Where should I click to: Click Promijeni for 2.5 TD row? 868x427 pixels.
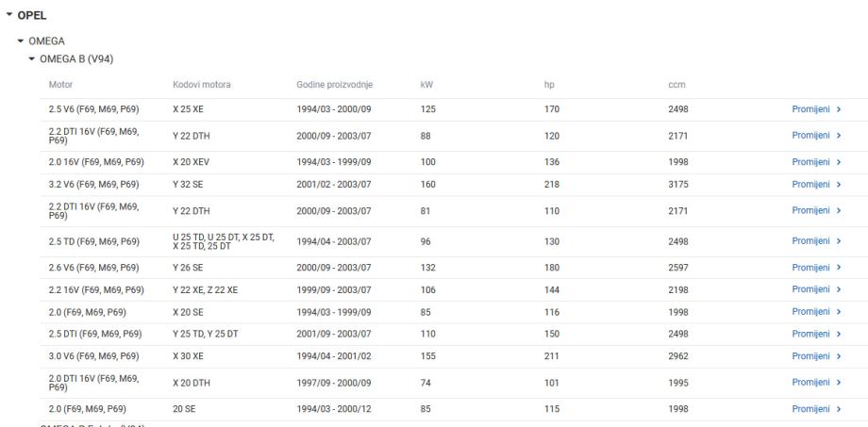click(x=816, y=241)
